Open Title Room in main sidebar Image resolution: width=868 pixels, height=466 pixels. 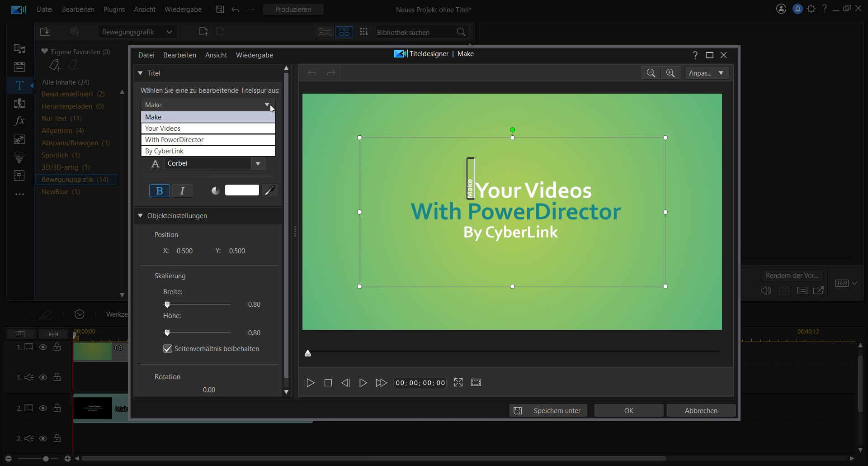click(x=19, y=85)
